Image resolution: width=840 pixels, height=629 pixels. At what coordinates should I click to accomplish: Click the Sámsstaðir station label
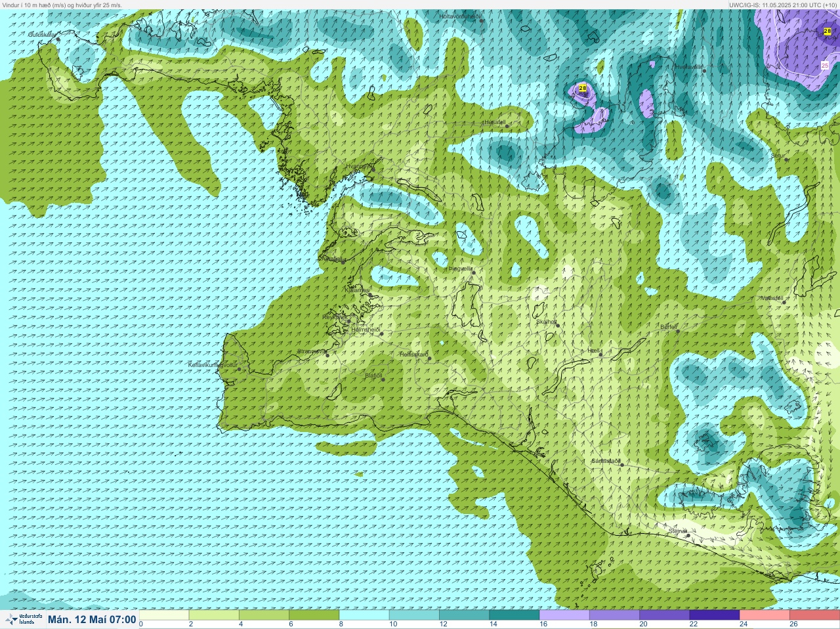606,461
